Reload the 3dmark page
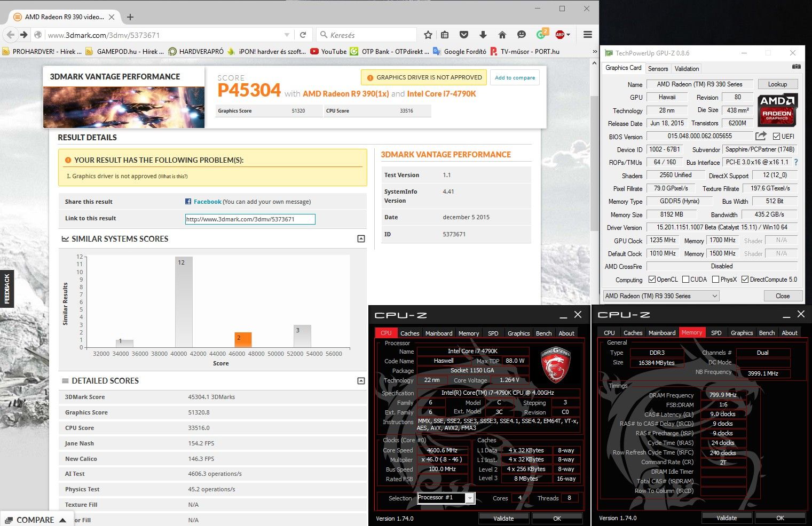The image size is (812, 526). 303,35
